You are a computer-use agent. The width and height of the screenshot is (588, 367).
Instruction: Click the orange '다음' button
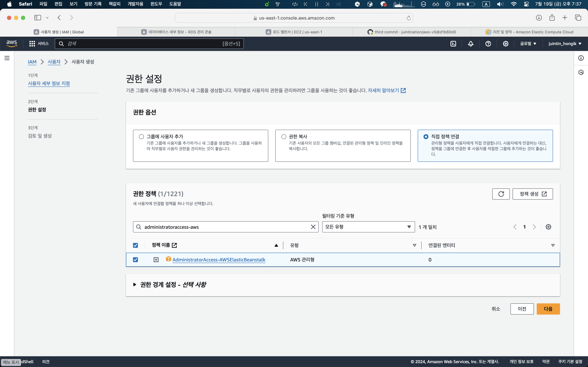pyautogui.click(x=548, y=309)
